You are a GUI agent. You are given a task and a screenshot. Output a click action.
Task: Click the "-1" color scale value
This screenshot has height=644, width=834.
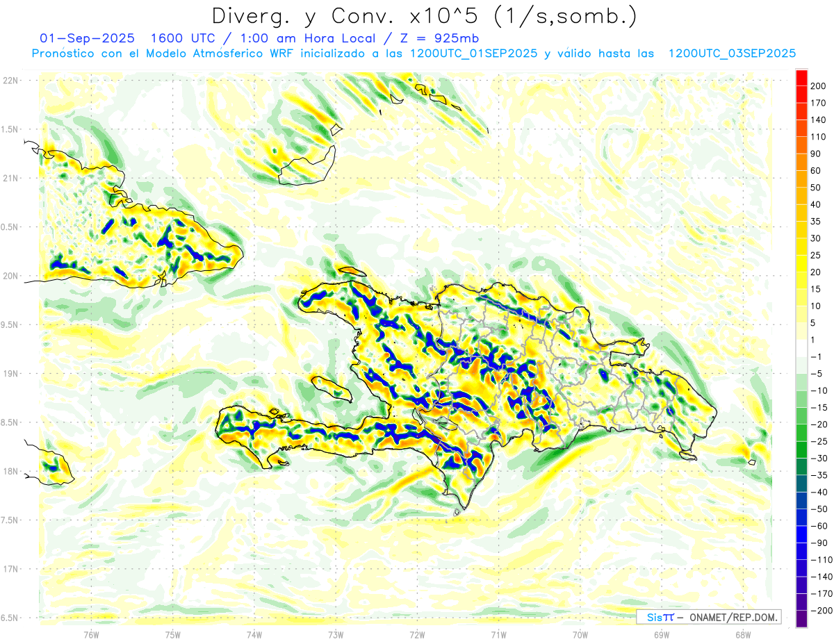pyautogui.click(x=818, y=356)
